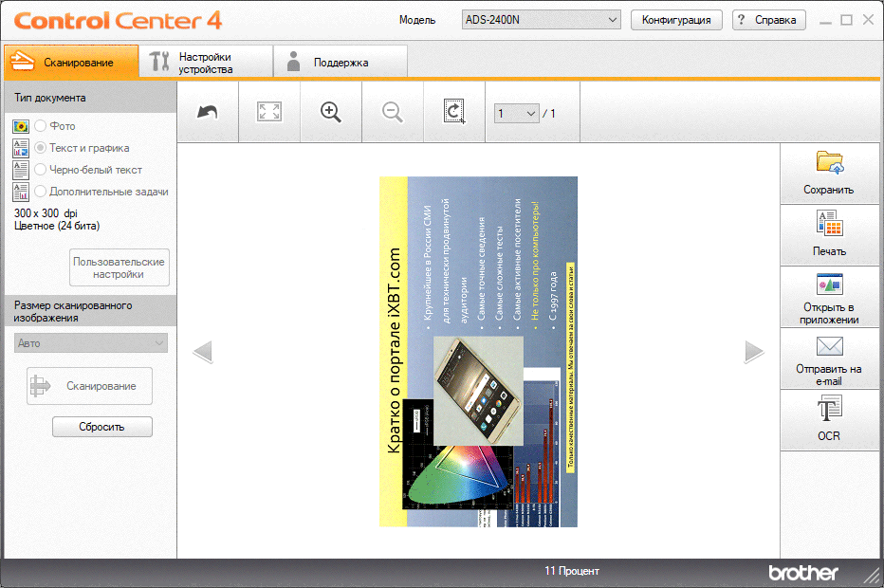884x588 pixels.
Task: Open the Авто scan size dropdown
Action: 91,342
